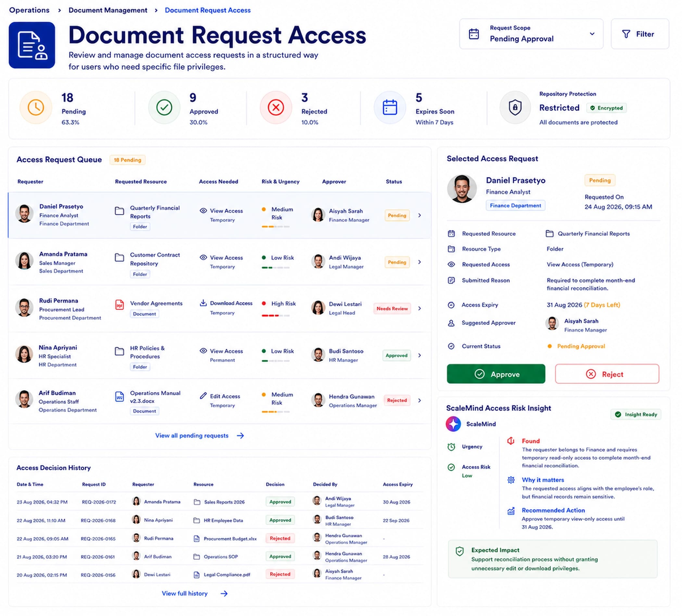The height and width of the screenshot is (616, 682).
Task: Click Legal Compliance.pdf in history
Action: pos(227,574)
